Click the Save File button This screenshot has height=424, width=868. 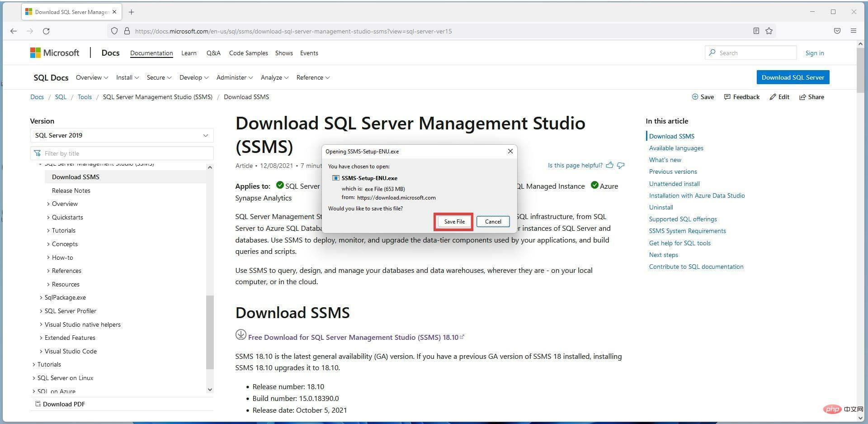click(454, 222)
